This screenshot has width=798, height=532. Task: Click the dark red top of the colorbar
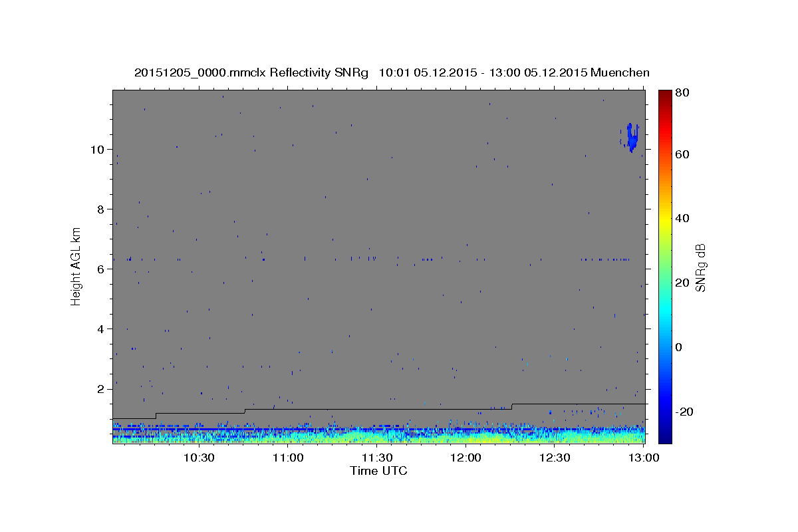[x=665, y=96]
